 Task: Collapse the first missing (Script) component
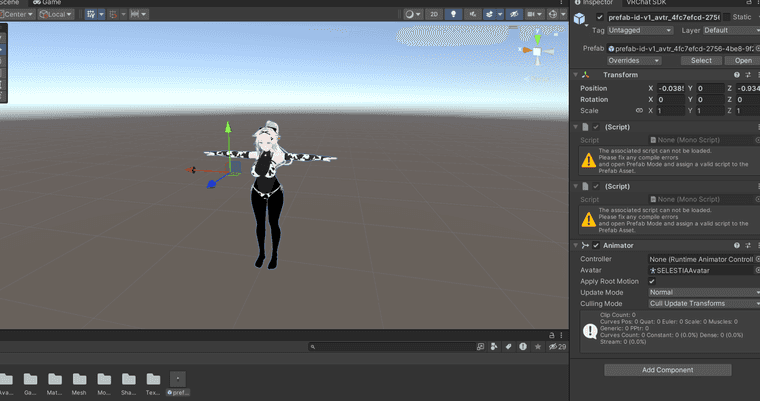tap(576, 127)
